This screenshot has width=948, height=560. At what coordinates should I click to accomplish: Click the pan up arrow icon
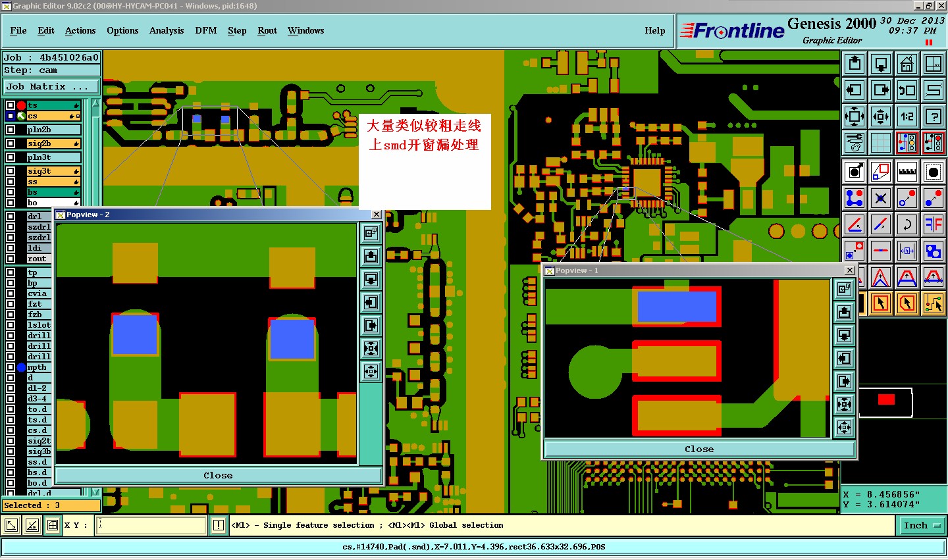pos(855,64)
